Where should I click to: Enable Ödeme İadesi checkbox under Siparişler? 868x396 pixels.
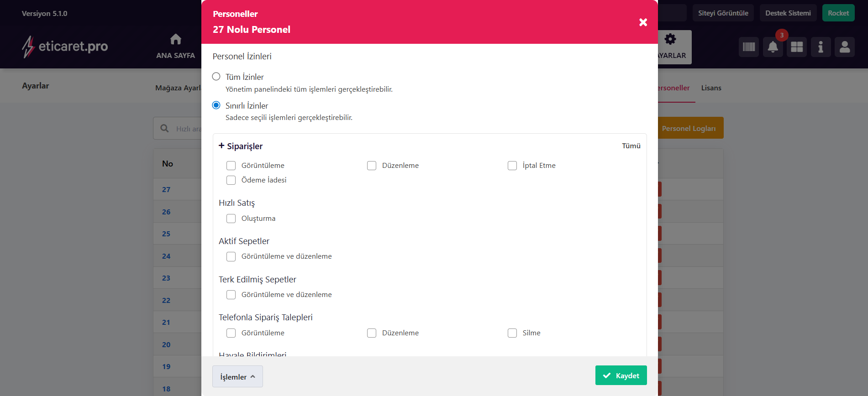[x=231, y=180]
